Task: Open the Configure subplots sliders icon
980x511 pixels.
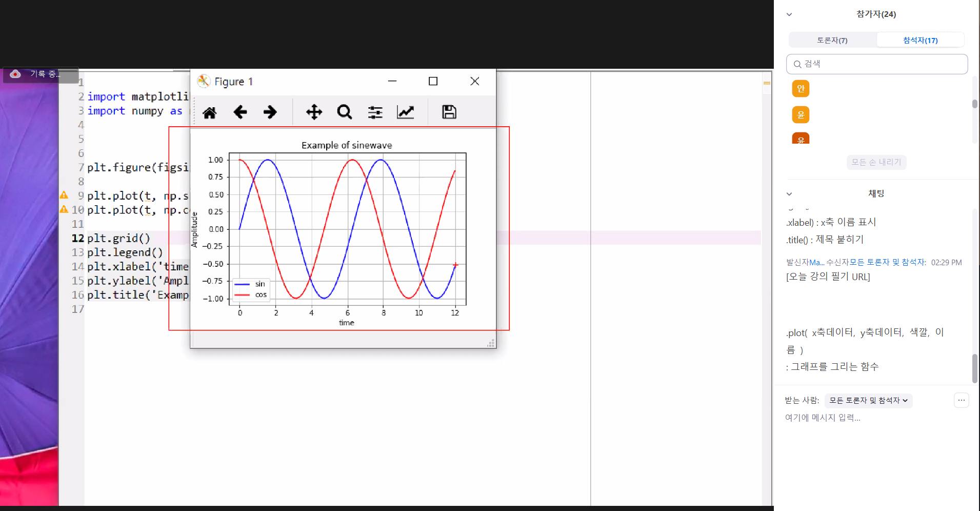Action: coord(375,112)
